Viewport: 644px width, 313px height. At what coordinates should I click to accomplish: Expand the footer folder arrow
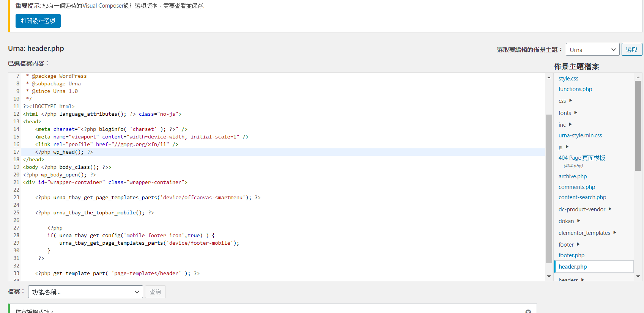(x=578, y=244)
